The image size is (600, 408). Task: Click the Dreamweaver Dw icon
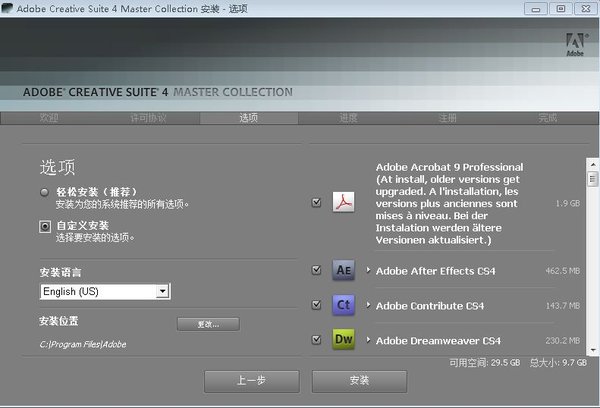tap(343, 339)
